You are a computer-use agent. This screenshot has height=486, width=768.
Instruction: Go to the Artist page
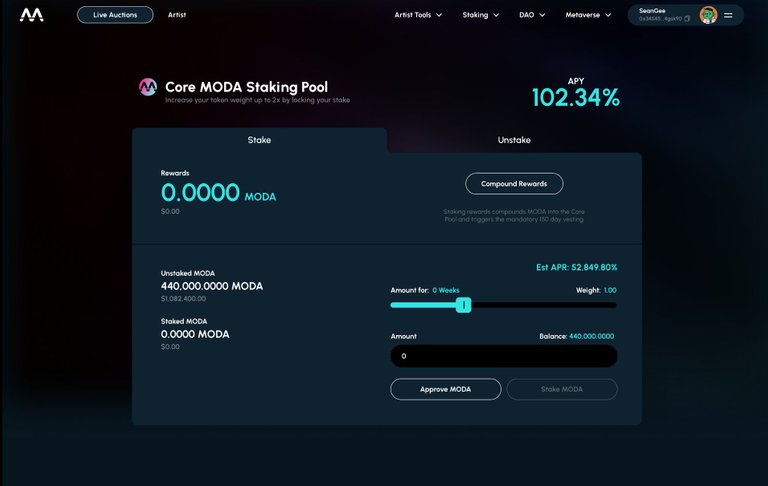[x=177, y=15]
